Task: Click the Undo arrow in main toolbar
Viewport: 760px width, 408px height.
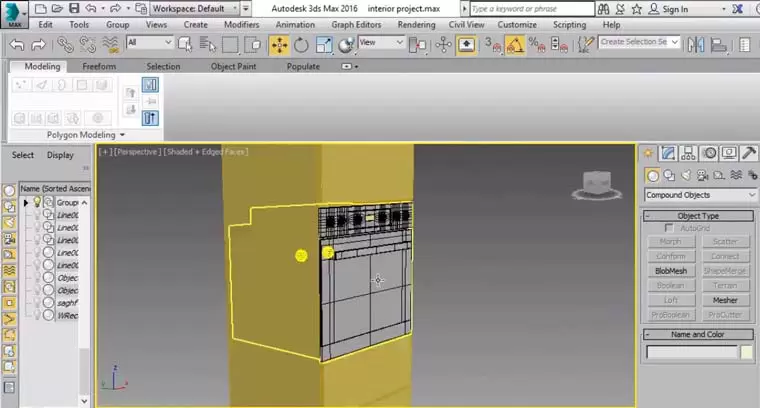Action: click(x=16, y=44)
